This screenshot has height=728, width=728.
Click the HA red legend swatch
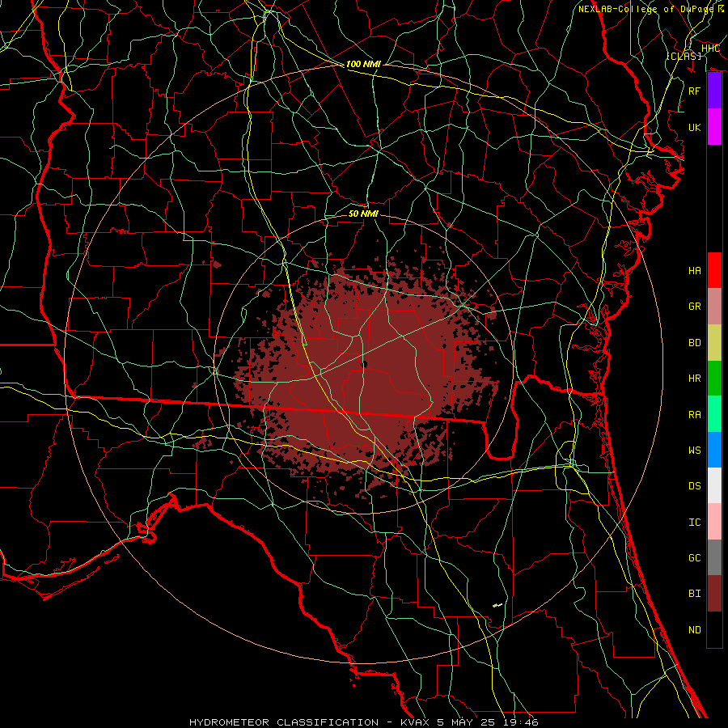714,270
